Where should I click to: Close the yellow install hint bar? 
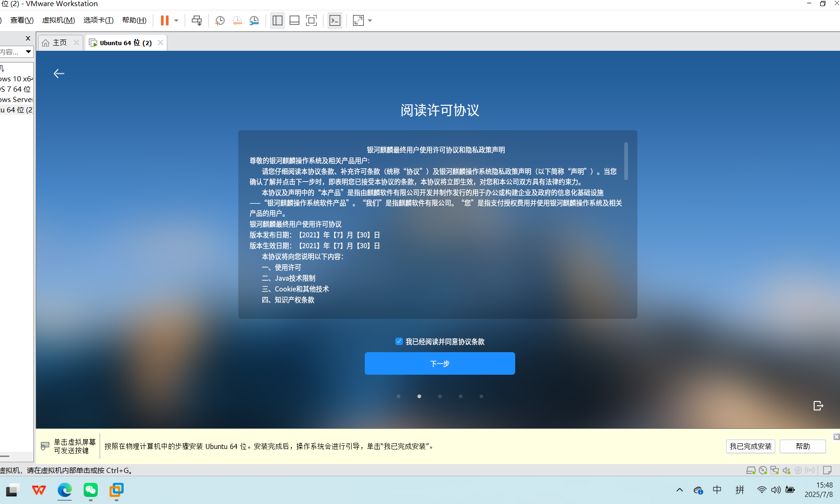[x=836, y=437]
